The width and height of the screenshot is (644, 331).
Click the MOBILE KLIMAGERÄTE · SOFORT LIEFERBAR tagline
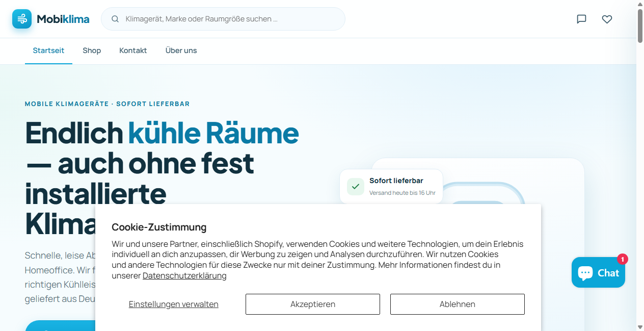pos(107,104)
